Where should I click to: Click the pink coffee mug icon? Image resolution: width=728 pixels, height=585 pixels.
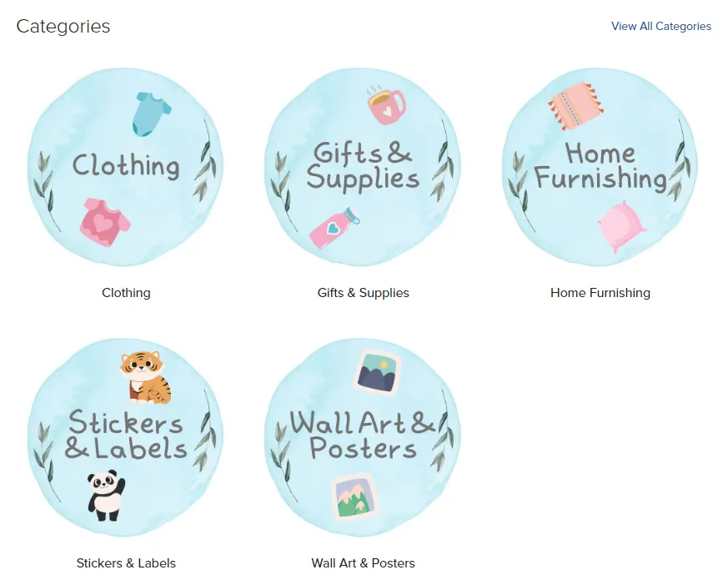[x=386, y=105]
